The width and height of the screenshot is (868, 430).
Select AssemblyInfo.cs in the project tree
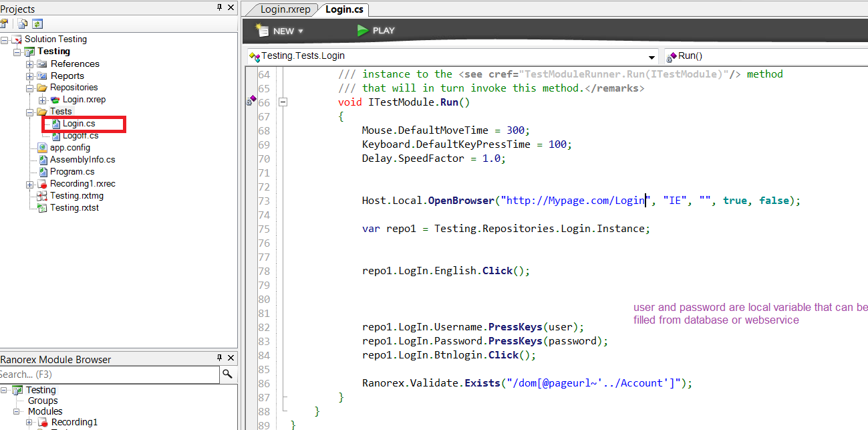tap(83, 160)
